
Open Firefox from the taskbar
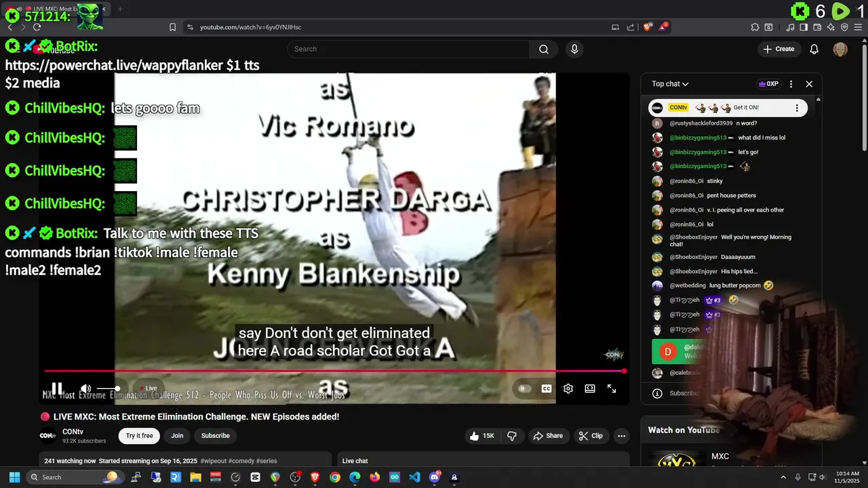coord(375,477)
